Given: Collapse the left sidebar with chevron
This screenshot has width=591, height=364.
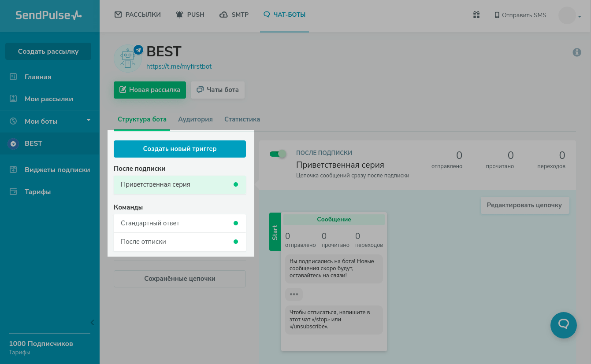Looking at the screenshot, I should click(x=93, y=322).
